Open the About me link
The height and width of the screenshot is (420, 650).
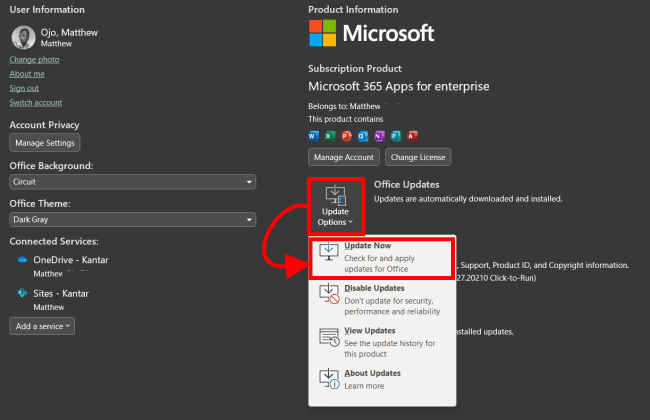point(27,74)
